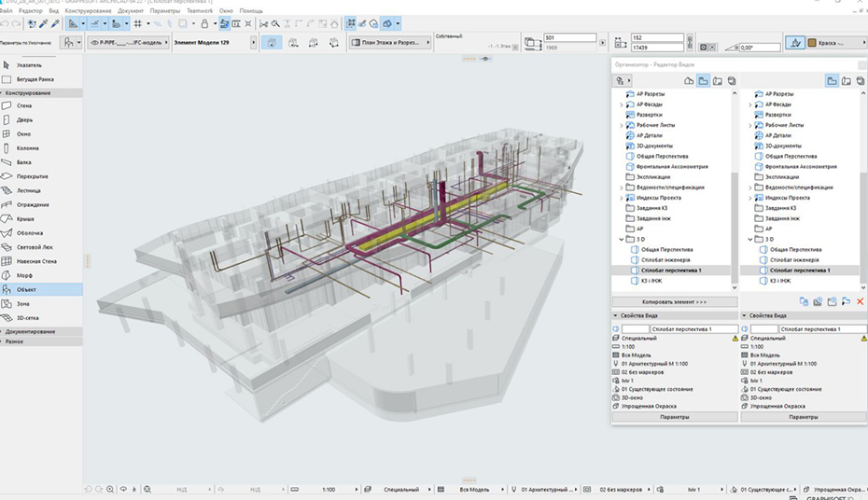Expand the Документирование toolbox section
Image resolution: width=868 pixels, height=500 pixels.
[30, 331]
